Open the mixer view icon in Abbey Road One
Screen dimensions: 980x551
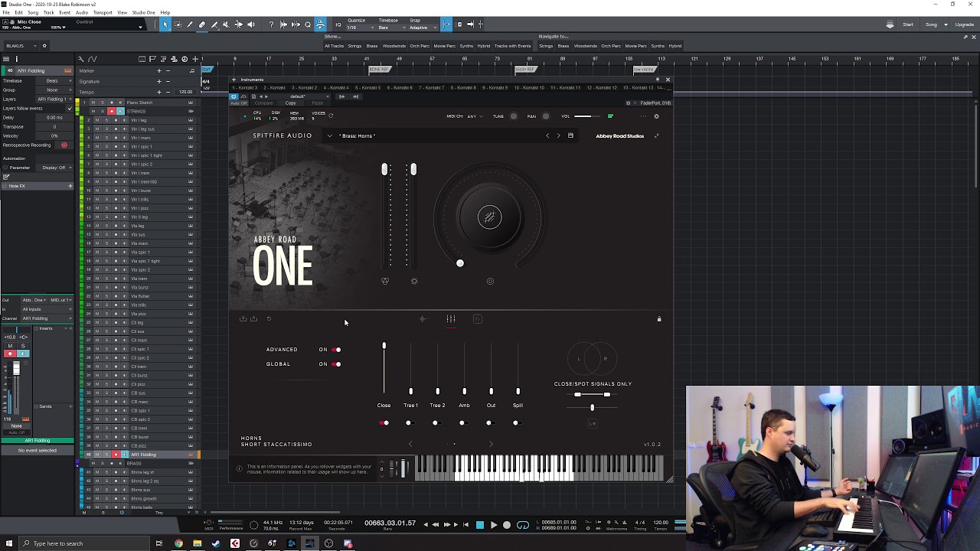point(451,319)
